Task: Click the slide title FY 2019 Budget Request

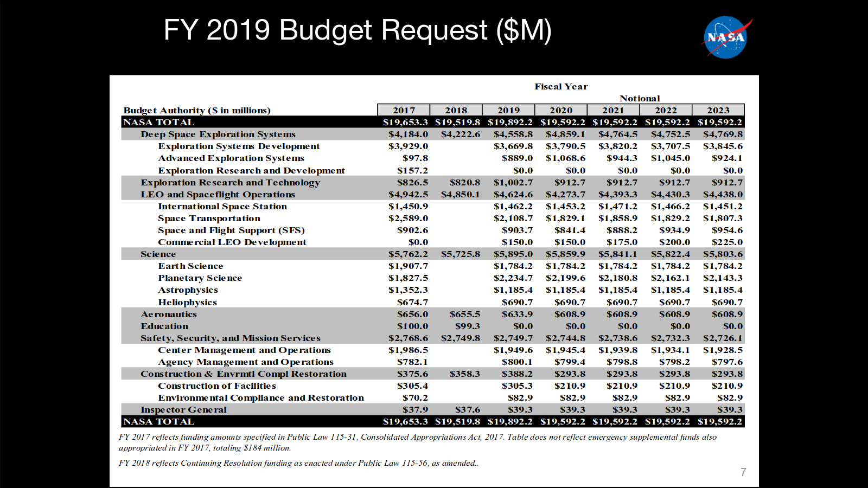Action: click(358, 30)
